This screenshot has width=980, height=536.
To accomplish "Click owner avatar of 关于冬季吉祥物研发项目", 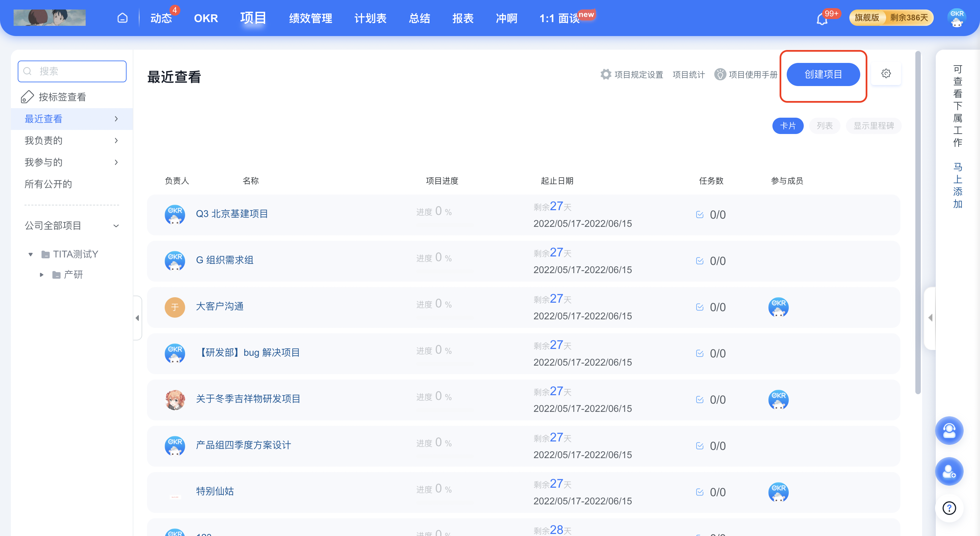I will tap(175, 400).
